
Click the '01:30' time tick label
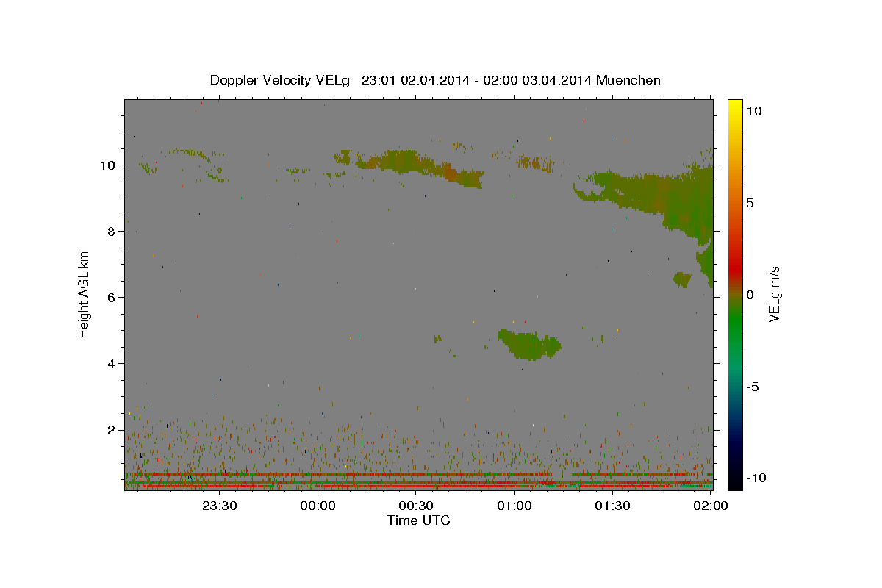[x=613, y=506]
